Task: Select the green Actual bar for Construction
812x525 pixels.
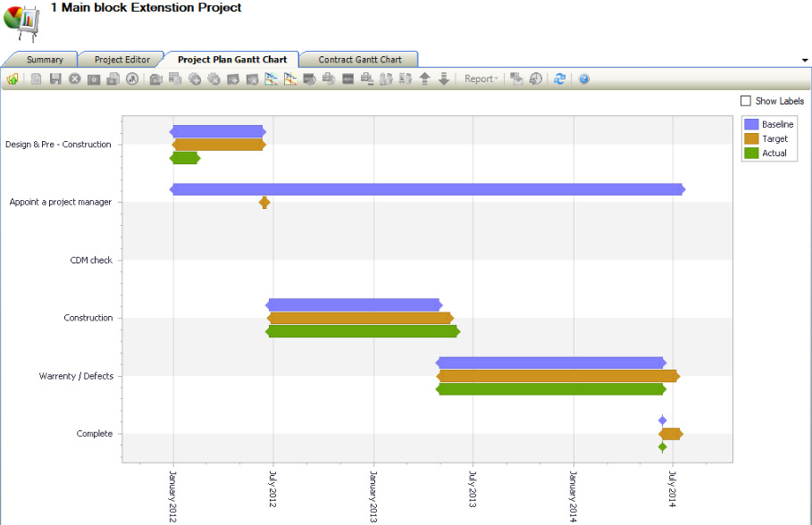Action: tap(363, 331)
